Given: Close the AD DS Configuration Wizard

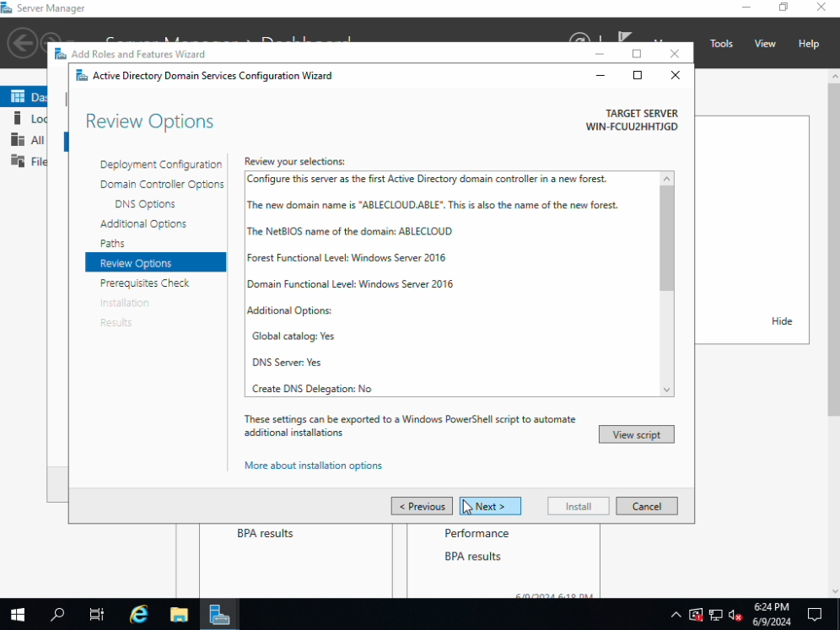Looking at the screenshot, I should (x=675, y=76).
